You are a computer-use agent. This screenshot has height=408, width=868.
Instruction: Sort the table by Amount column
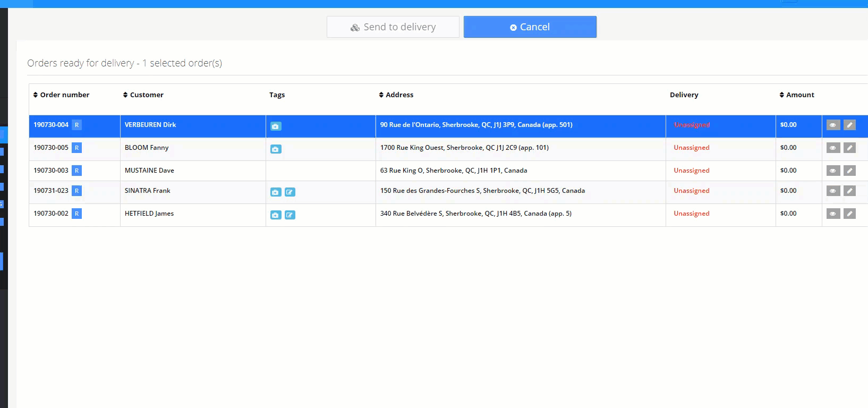pos(797,95)
